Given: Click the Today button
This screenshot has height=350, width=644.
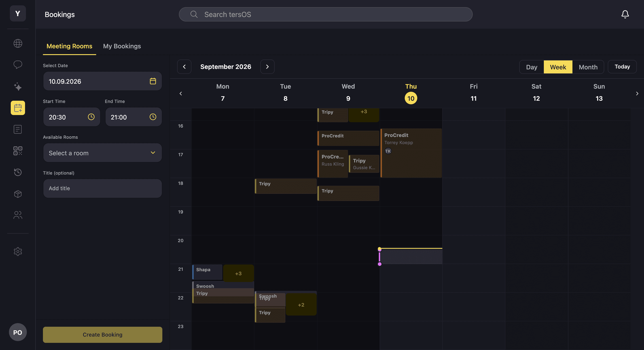Looking at the screenshot, I should (x=622, y=66).
